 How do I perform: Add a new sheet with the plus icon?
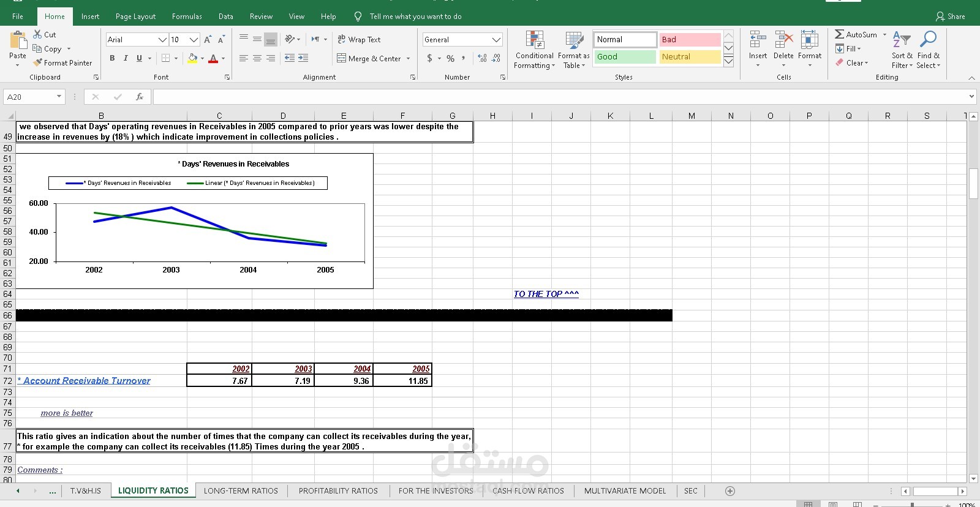[x=730, y=491]
